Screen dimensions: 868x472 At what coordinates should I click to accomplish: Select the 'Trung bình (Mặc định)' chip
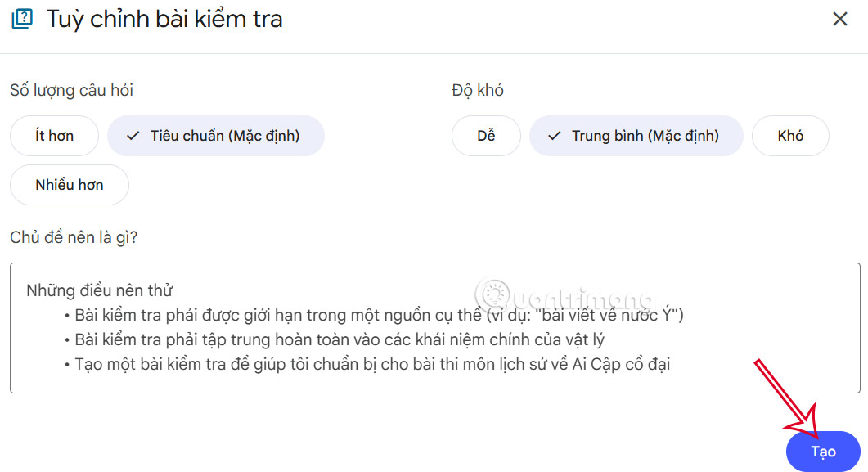point(636,136)
